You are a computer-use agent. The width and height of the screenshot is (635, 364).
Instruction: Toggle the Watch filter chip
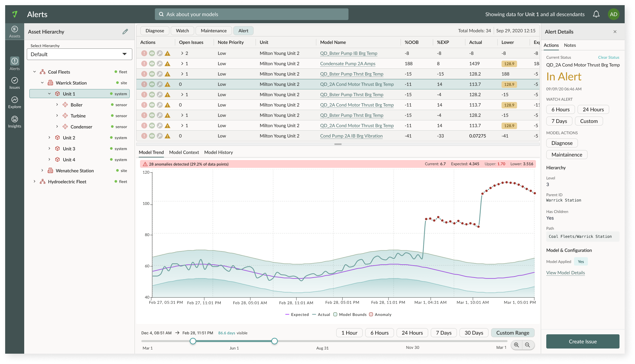click(x=182, y=31)
